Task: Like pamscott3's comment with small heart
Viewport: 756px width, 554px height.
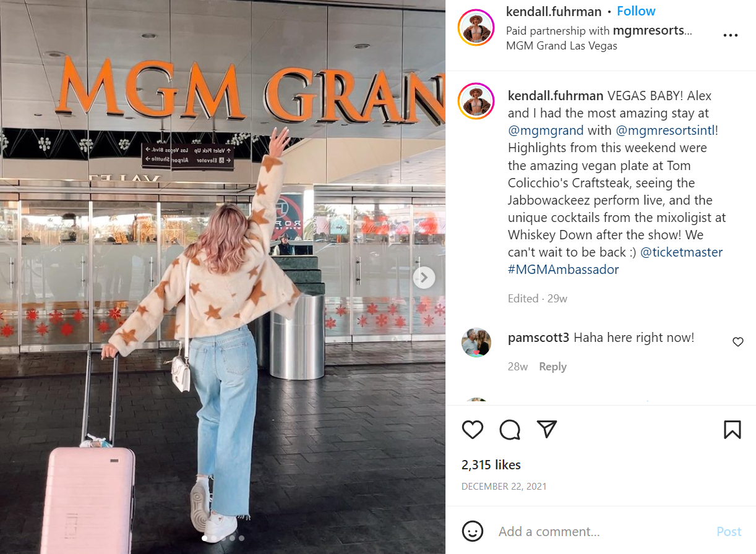Action: [738, 342]
